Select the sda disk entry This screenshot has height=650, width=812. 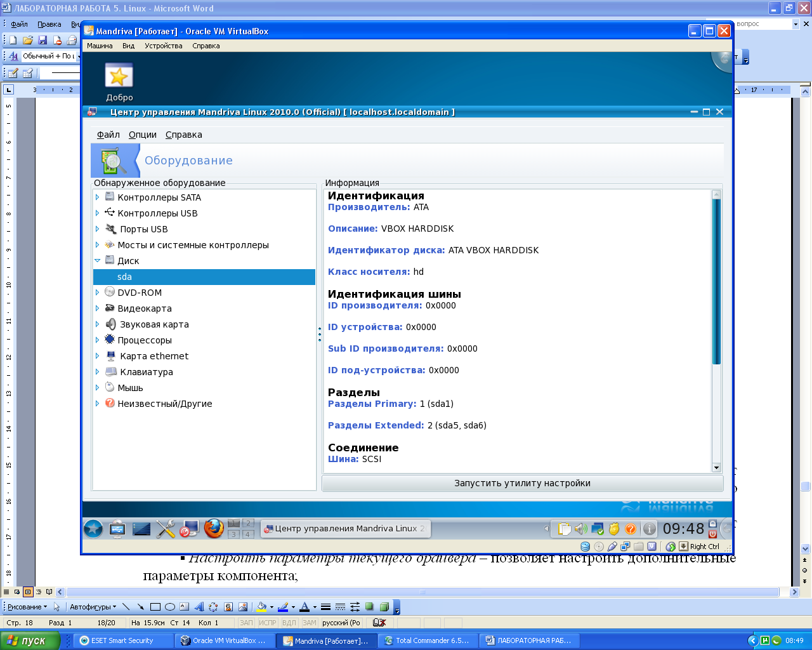[204, 277]
